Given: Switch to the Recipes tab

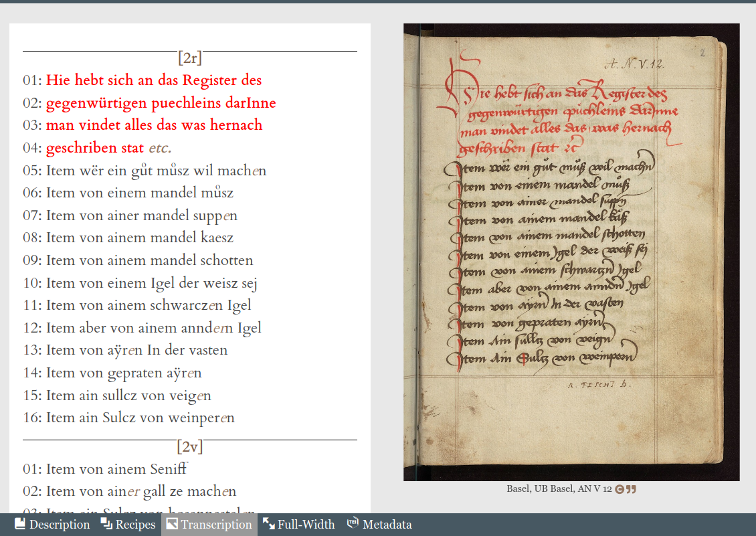Looking at the screenshot, I should [128, 525].
